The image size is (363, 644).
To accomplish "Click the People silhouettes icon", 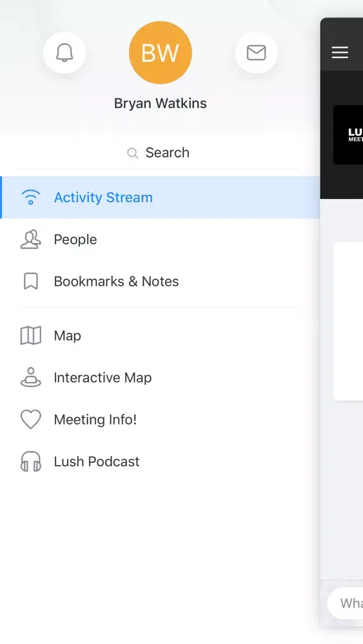I will coord(31,240).
